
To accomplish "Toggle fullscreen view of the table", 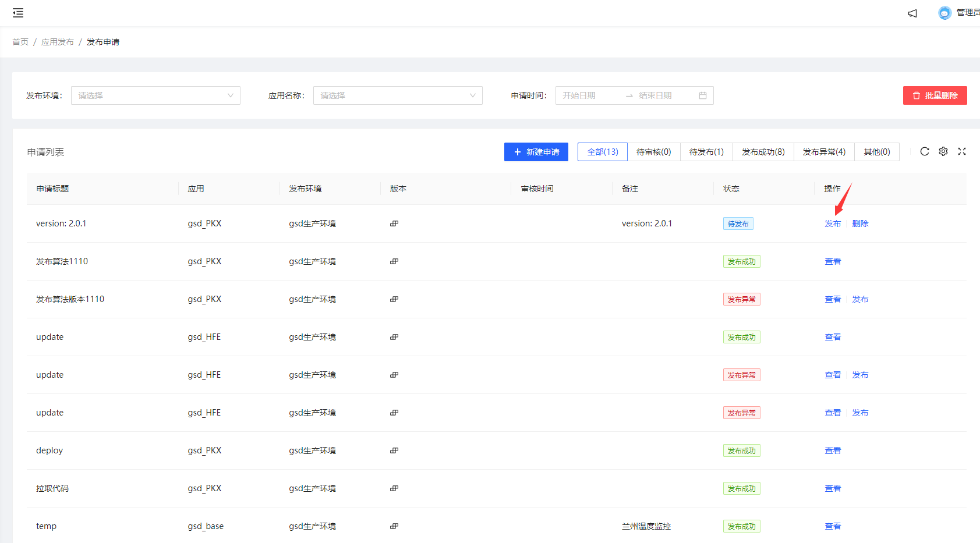I will [x=962, y=151].
